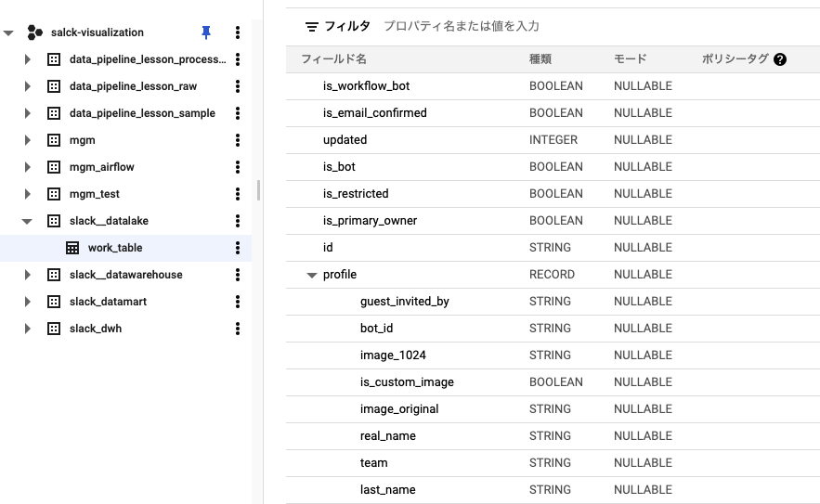Click the filter icon above the schema
Image resolution: width=820 pixels, height=504 pixels.
pyautogui.click(x=312, y=27)
